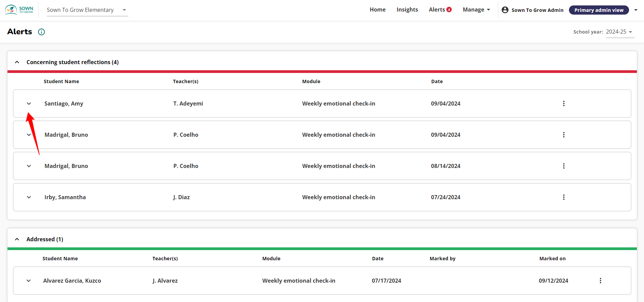This screenshot has height=302, width=644.
Task: Click teacher J. Diaz
Action: pos(181,197)
